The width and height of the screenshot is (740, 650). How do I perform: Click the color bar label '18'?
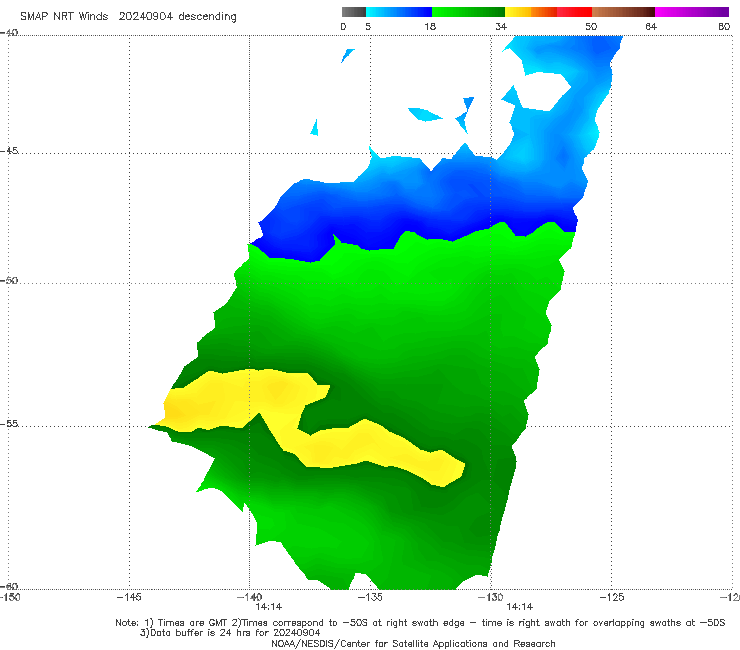(x=430, y=26)
